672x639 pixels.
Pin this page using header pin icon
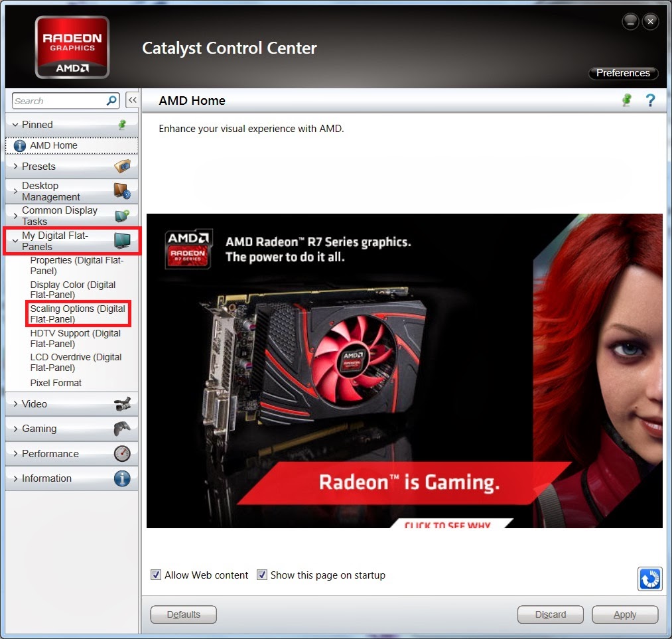[627, 100]
